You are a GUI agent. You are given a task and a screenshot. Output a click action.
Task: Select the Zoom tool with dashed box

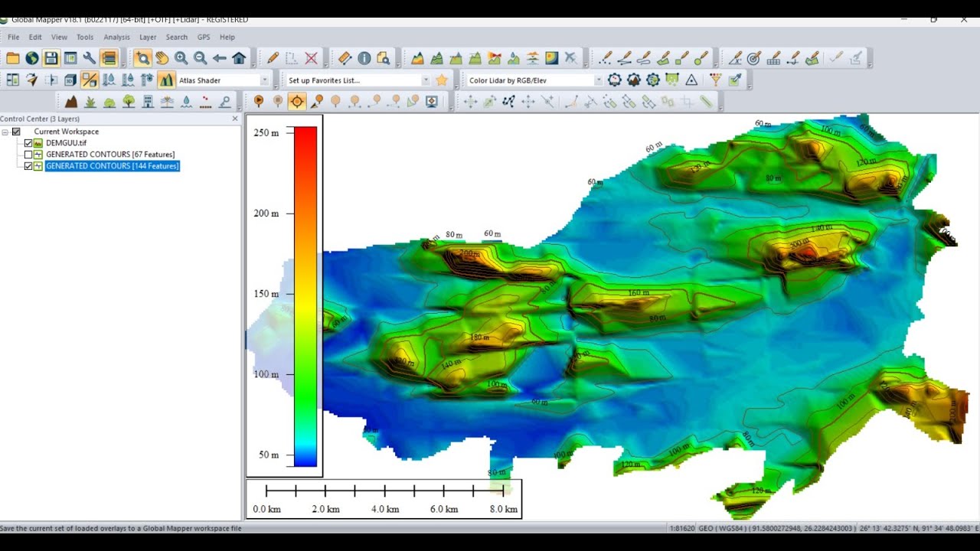(x=142, y=58)
